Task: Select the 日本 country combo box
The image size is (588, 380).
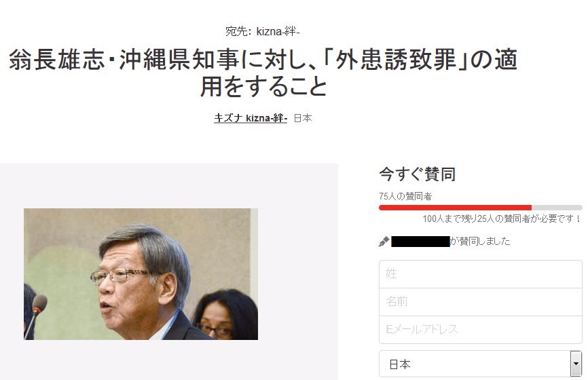Action: tap(480, 364)
